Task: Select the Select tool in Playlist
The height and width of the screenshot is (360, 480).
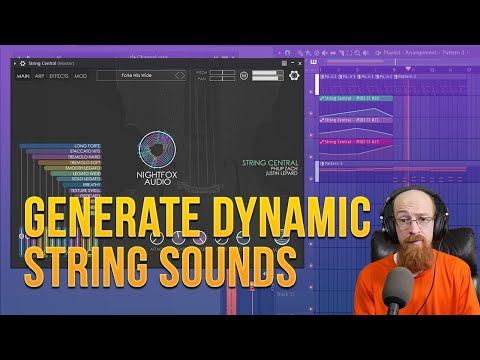Action: tap(349, 53)
